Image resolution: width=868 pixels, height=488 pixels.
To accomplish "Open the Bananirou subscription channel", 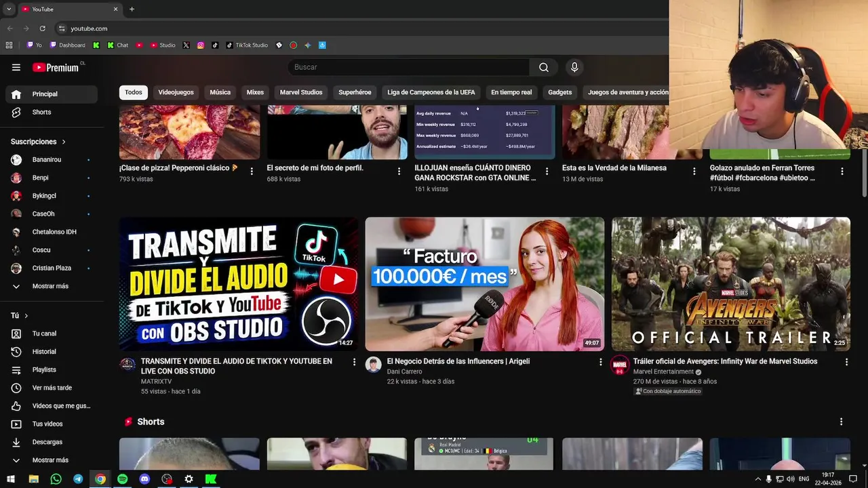I will tap(52, 160).
